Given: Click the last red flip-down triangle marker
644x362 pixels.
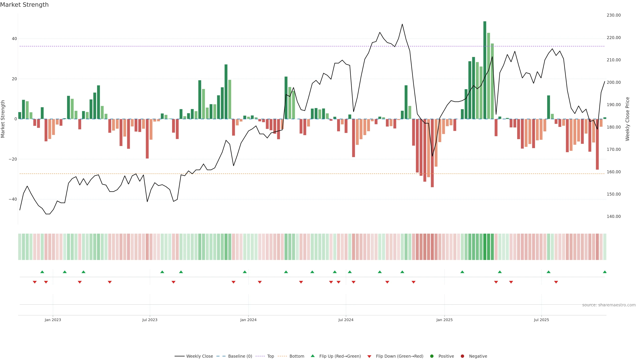Looking at the screenshot, I should coord(556,282).
